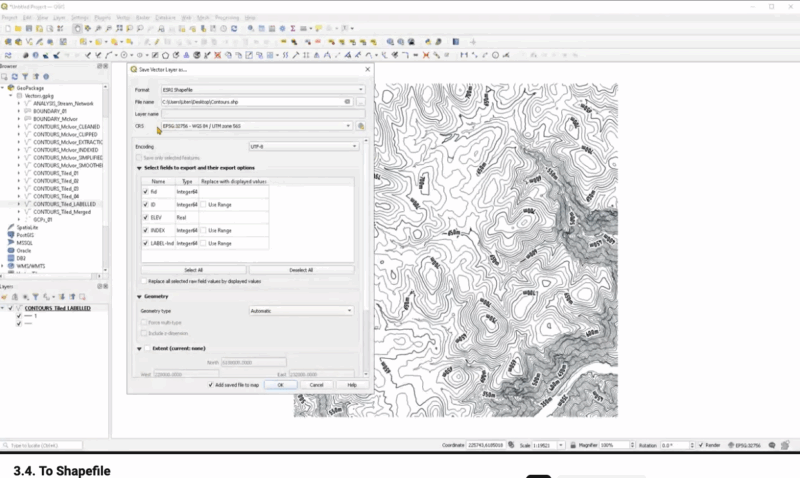Enable Use Range for the ID field
The image size is (800, 478).
[204, 205]
